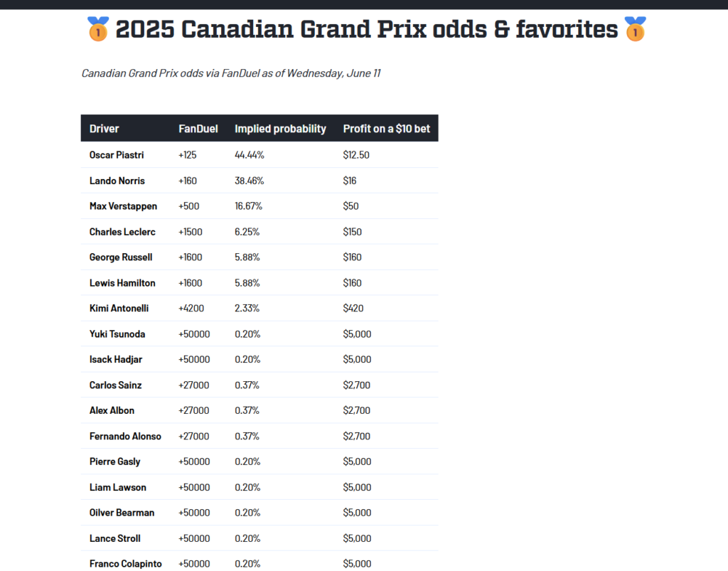Click the right gold medal emoji
This screenshot has height=571, width=728.
635,28
